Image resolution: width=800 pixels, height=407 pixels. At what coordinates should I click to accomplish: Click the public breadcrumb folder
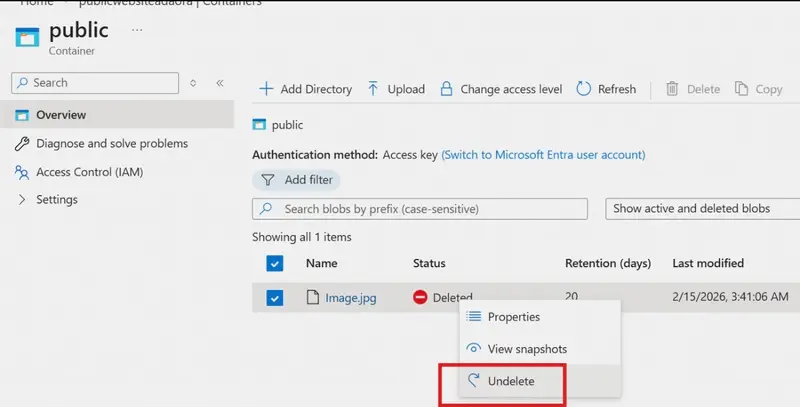point(278,125)
